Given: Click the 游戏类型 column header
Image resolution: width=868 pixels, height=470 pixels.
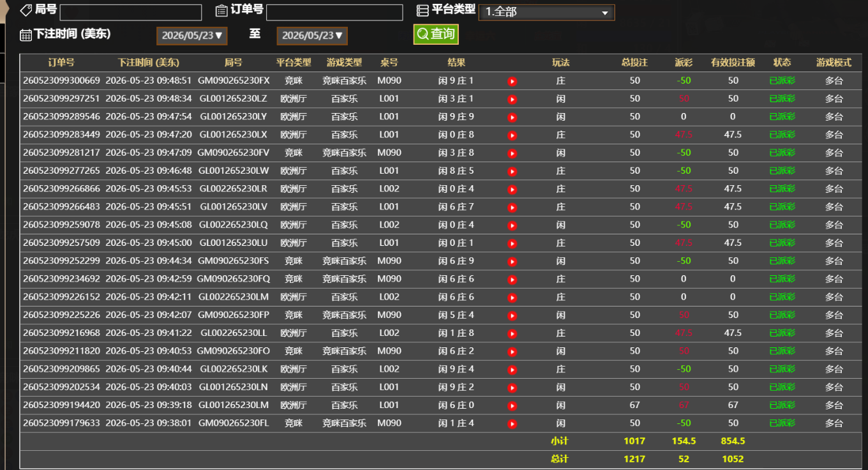Looking at the screenshot, I should [344, 63].
